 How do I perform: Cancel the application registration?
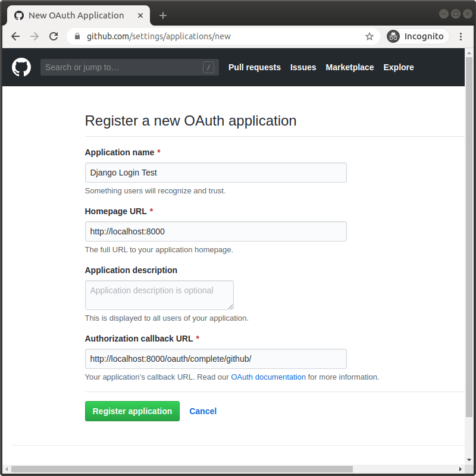click(203, 411)
